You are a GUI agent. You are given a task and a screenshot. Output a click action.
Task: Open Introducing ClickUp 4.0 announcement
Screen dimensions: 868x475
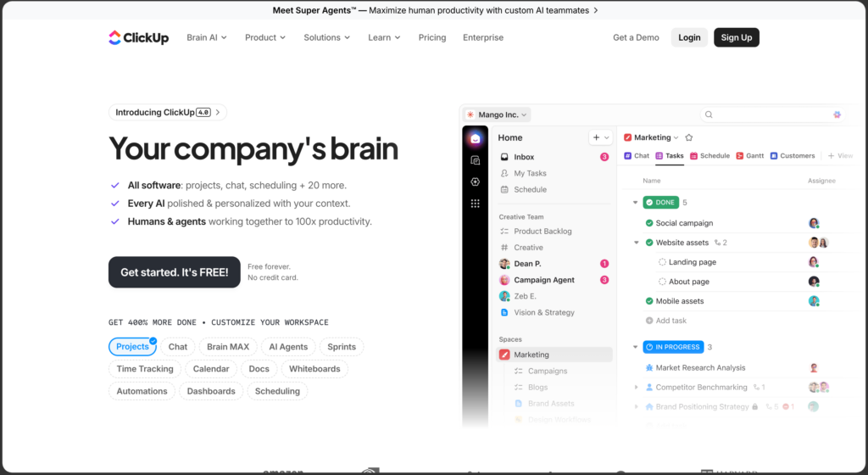point(168,112)
